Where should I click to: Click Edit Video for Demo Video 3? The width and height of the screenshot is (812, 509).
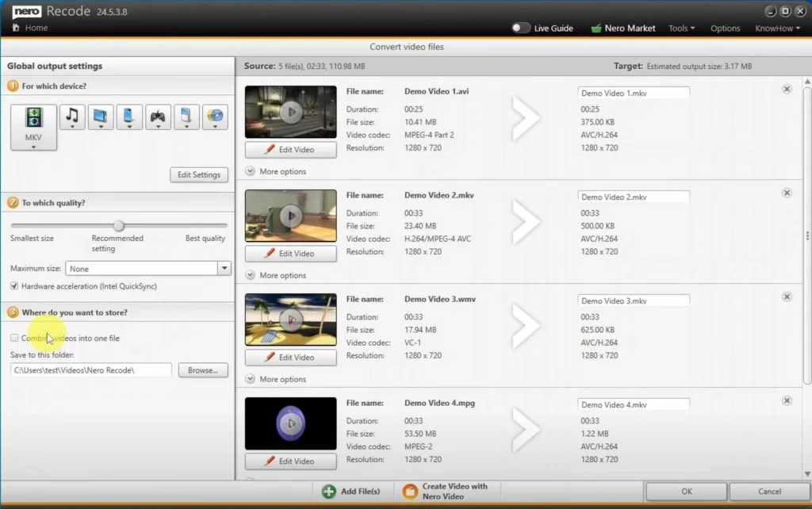290,358
